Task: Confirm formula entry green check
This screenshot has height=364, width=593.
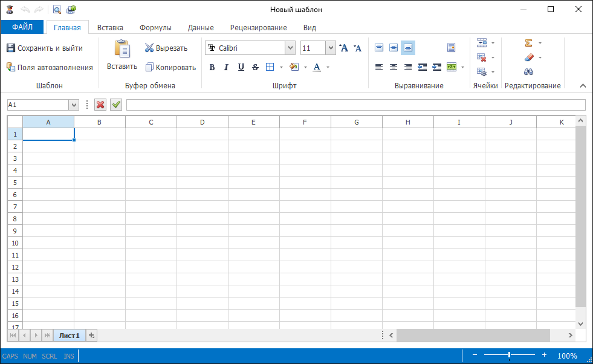Action: (x=116, y=105)
